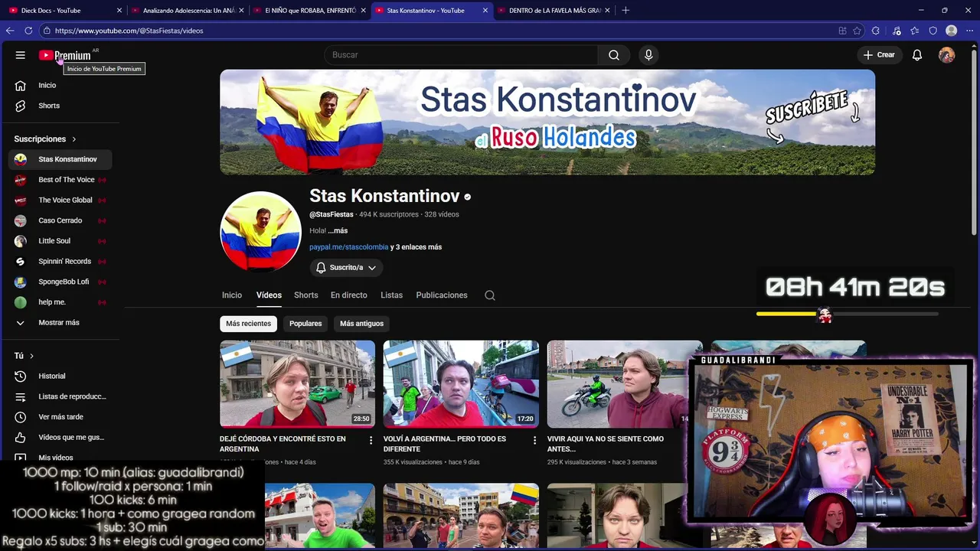Open the notifications bell
Image resolution: width=980 pixels, height=551 pixels.
917,55
